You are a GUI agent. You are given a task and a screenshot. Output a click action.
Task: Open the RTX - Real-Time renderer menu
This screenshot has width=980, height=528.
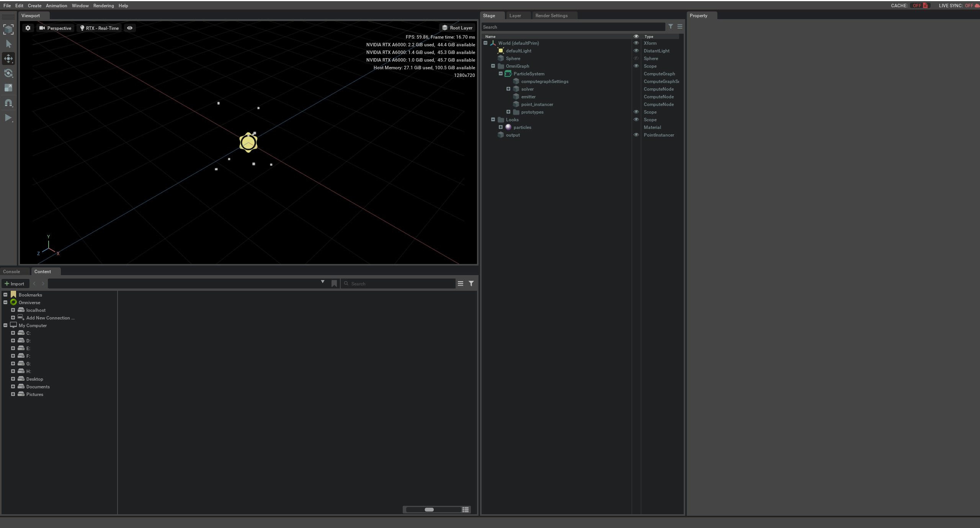tap(100, 28)
